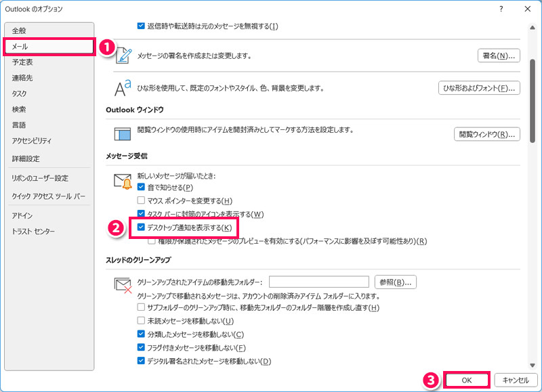Open リボンのユーザー設定 category
This screenshot has height=392, width=542.
click(49, 178)
